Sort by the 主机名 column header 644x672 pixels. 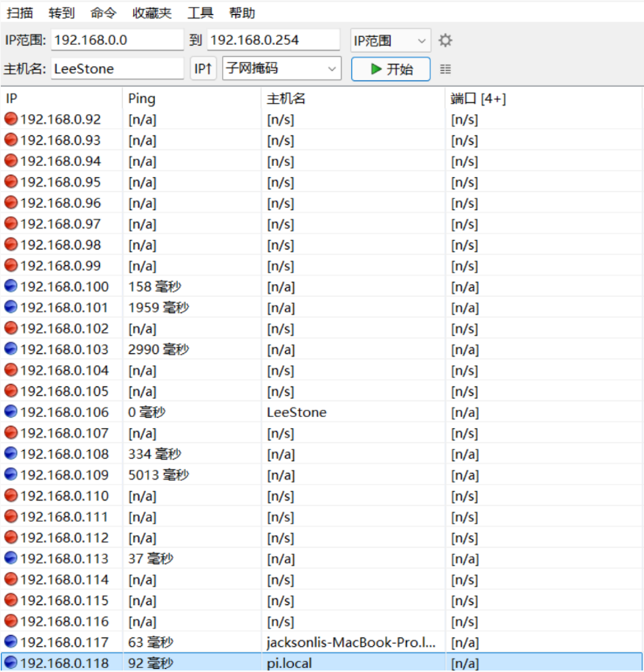pos(353,98)
